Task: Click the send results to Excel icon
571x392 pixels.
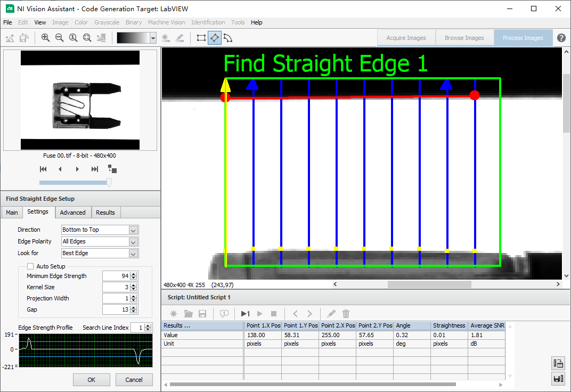Action: (558, 363)
